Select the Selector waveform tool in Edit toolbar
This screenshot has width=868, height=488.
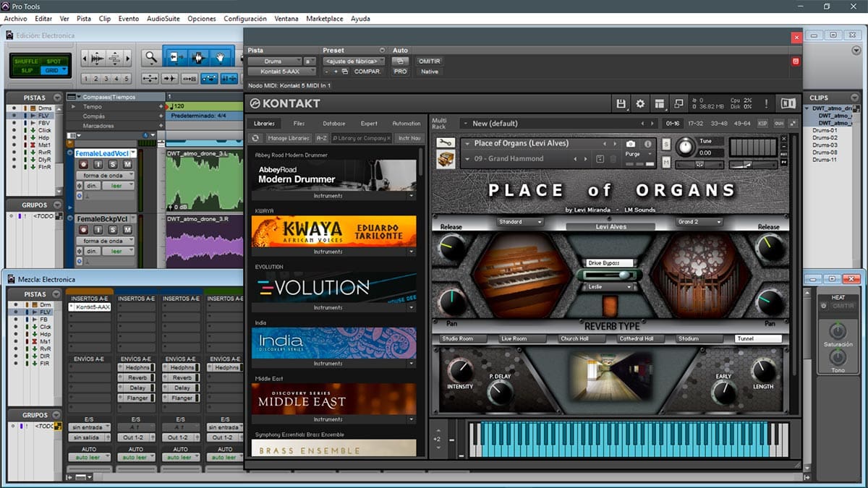[198, 57]
